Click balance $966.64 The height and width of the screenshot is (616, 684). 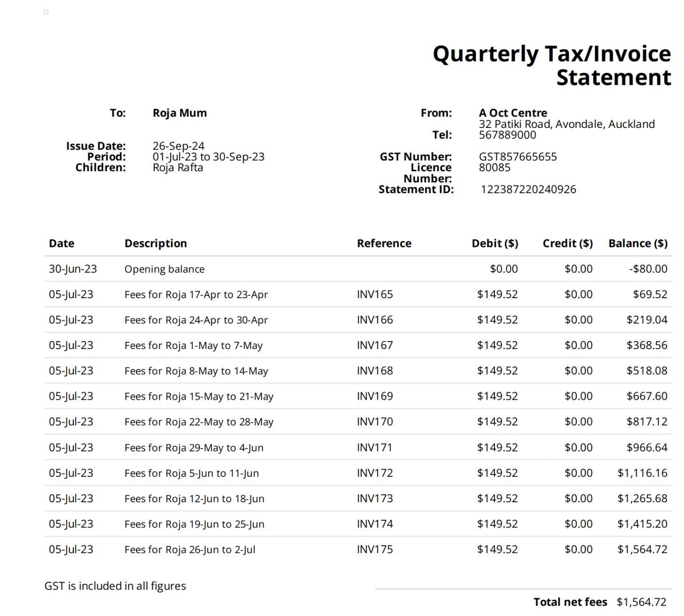[647, 447]
